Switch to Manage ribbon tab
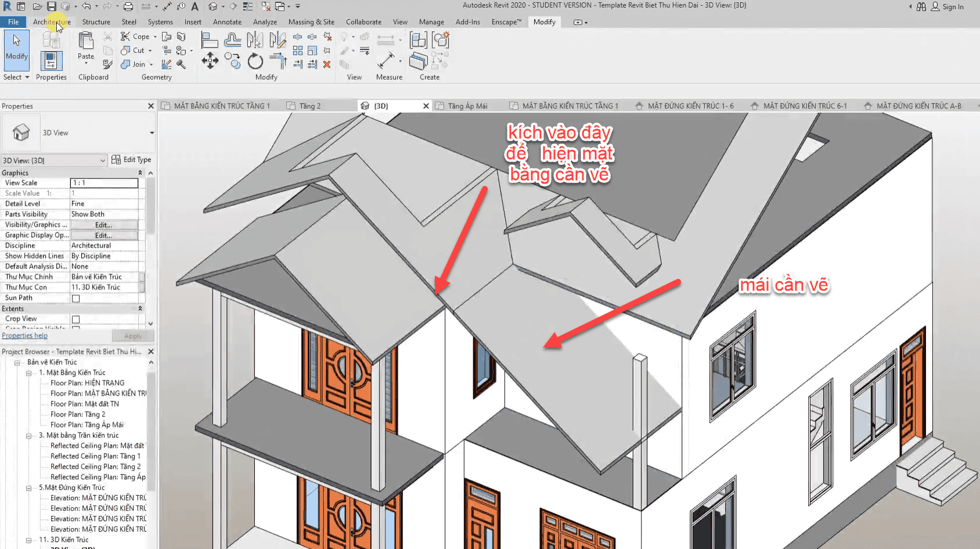 pos(431,22)
